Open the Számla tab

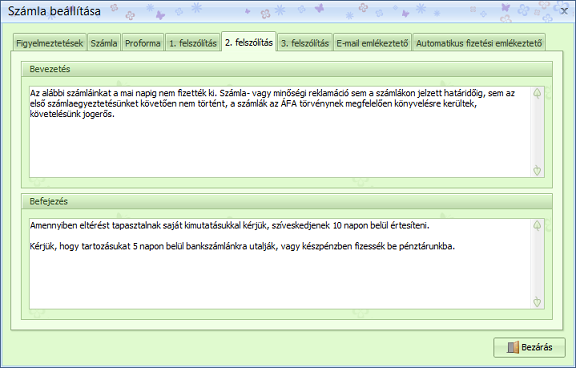[104, 43]
